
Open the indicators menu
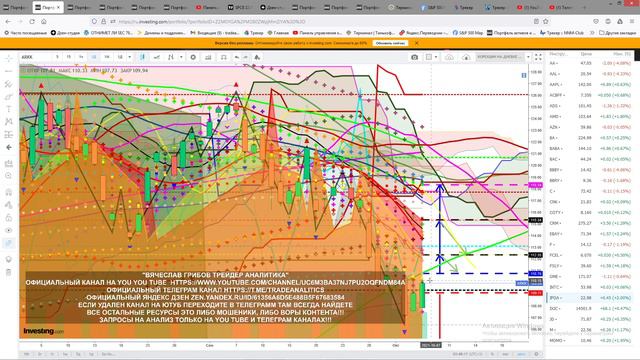[x=171, y=57]
